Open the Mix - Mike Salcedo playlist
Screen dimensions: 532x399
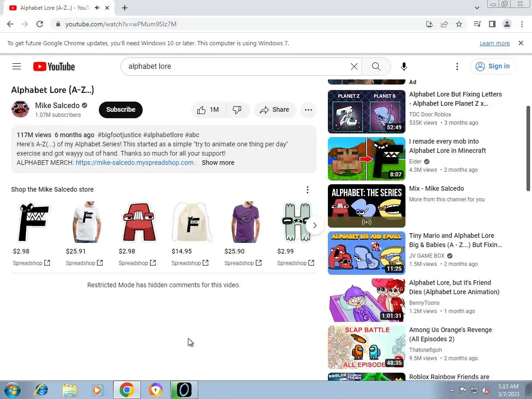366,206
